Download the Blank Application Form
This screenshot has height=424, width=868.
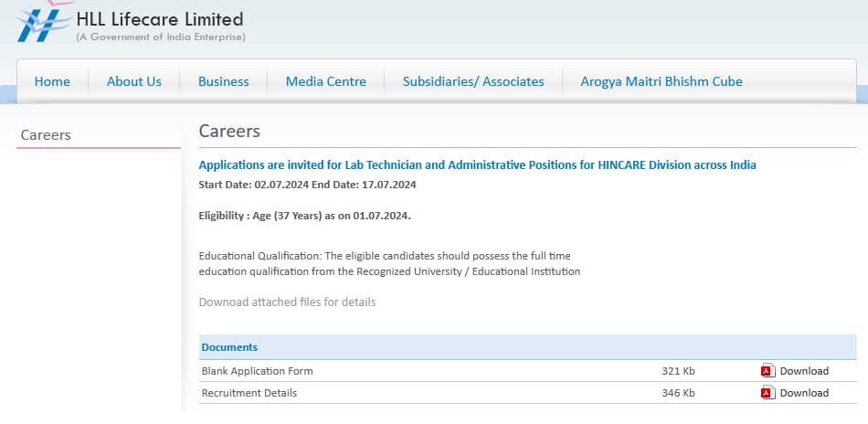[804, 371]
